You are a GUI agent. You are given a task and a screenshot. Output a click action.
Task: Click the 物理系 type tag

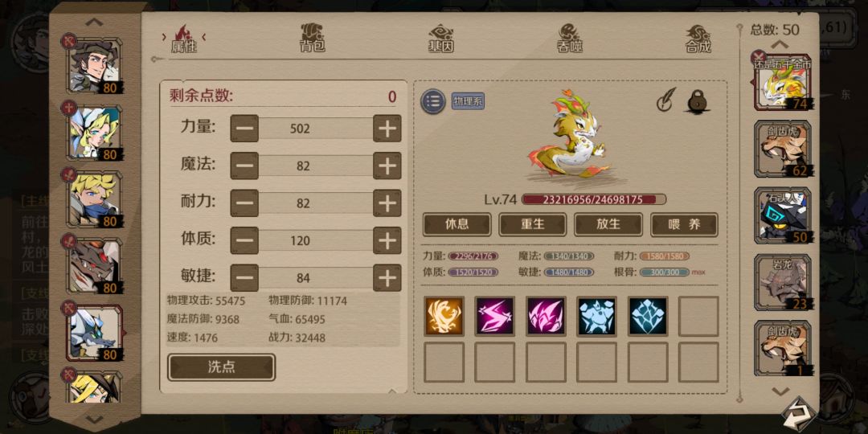pos(468,101)
